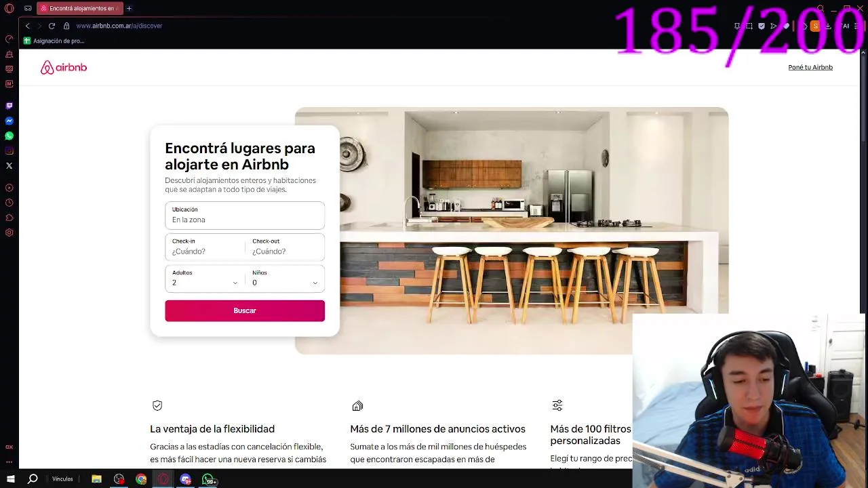This screenshot has height=488, width=868.
Task: Open the flow send arrow icon
Action: [774, 26]
